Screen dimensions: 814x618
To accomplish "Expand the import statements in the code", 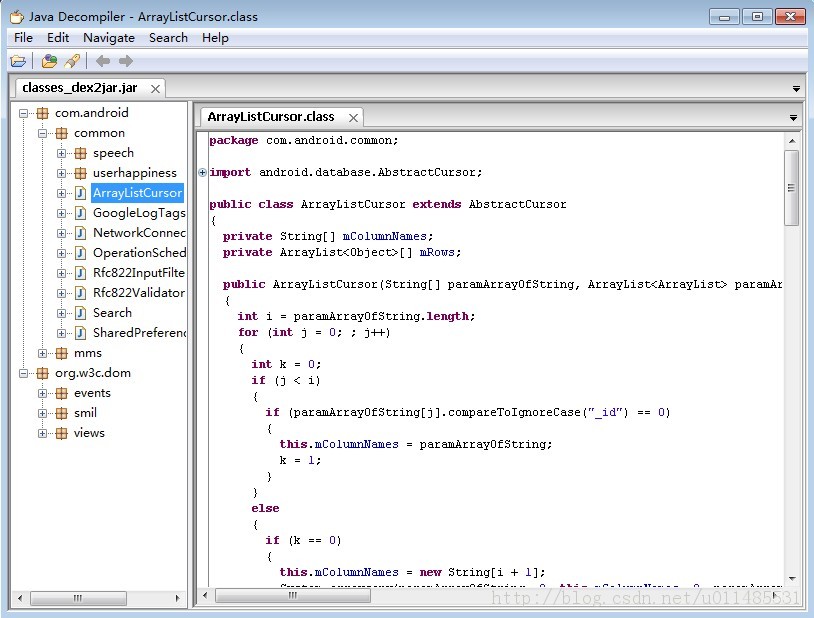I will tap(202, 172).
